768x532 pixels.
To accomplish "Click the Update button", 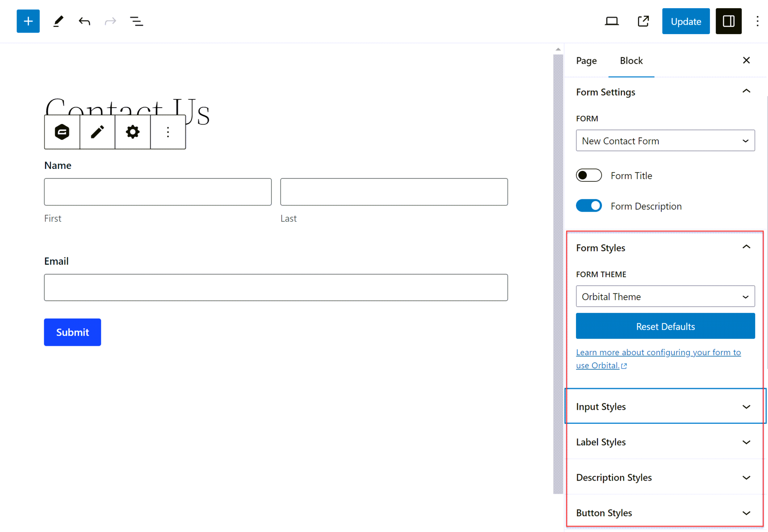I will (x=685, y=21).
